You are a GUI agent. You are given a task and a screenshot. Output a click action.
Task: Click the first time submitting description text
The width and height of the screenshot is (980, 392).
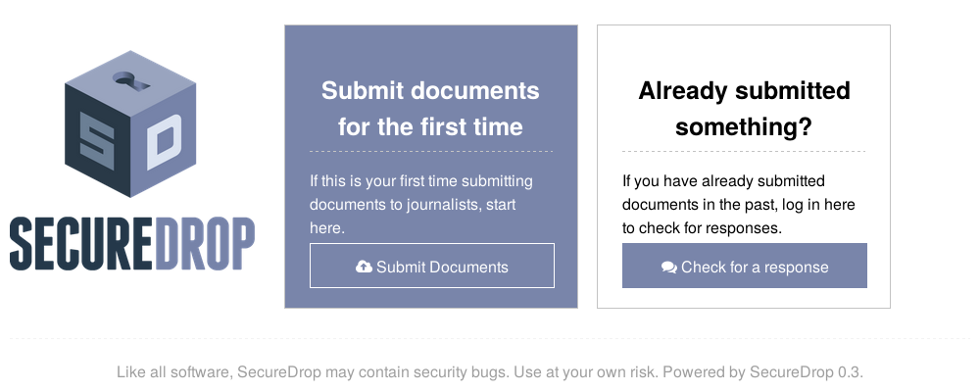pyautogui.click(x=421, y=205)
